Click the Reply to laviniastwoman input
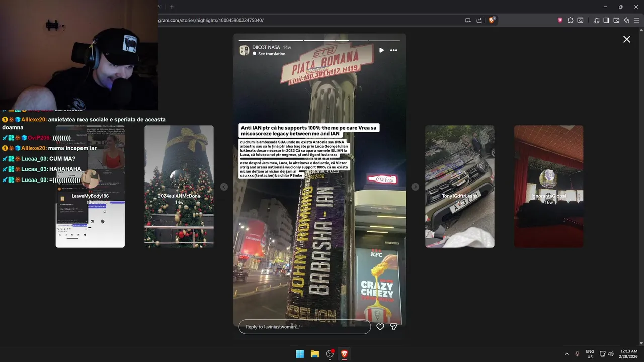 (x=304, y=327)
